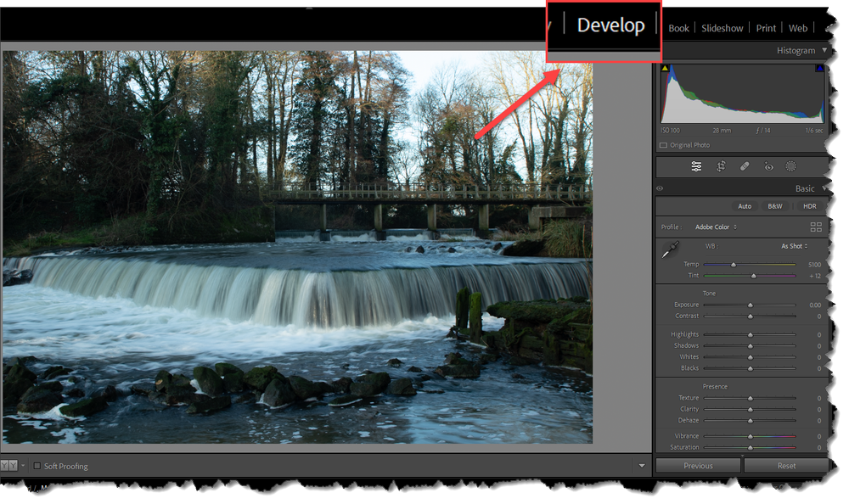Screen dimensions: 849x504
Task: Click the Contrast slider handle
Action: pos(751,316)
